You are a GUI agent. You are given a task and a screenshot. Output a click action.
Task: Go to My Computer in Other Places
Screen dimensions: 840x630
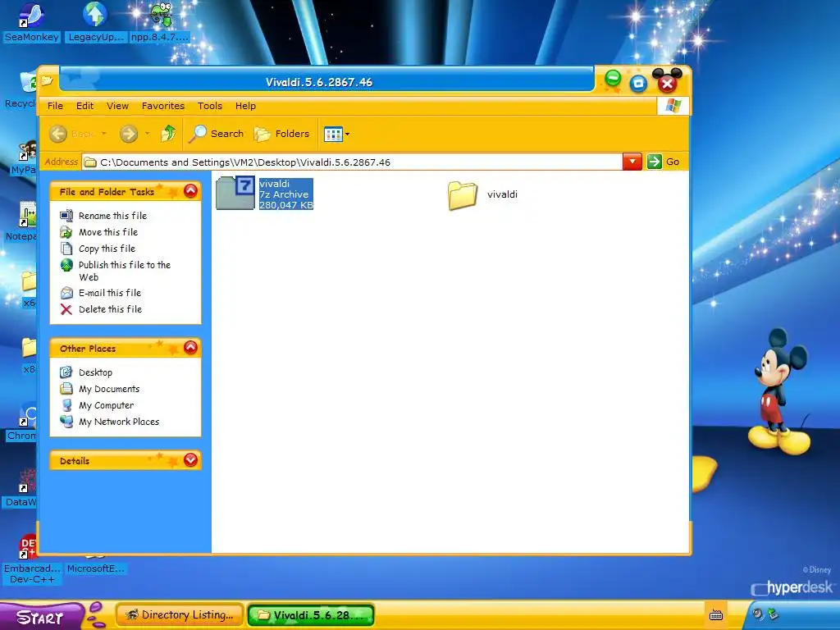coord(106,405)
